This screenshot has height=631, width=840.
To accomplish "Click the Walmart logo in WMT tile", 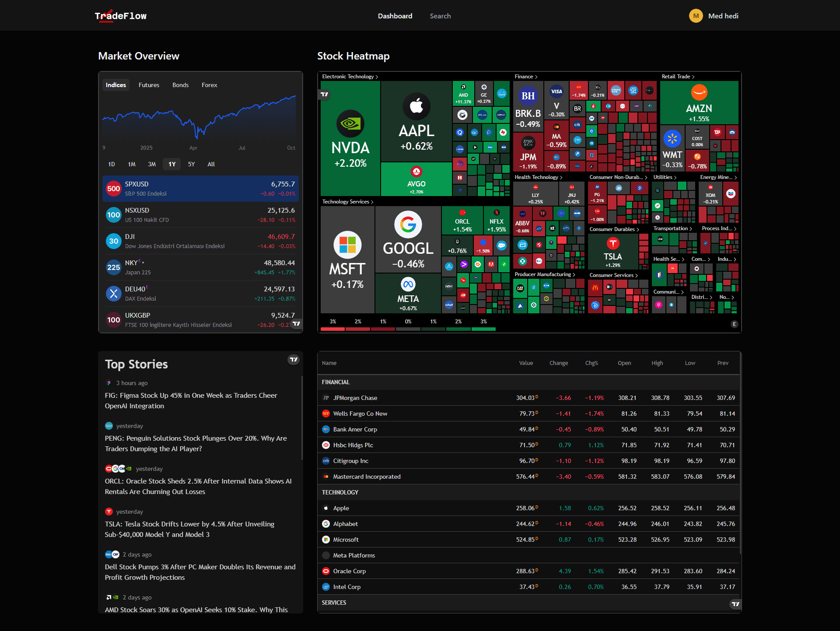I will point(672,139).
